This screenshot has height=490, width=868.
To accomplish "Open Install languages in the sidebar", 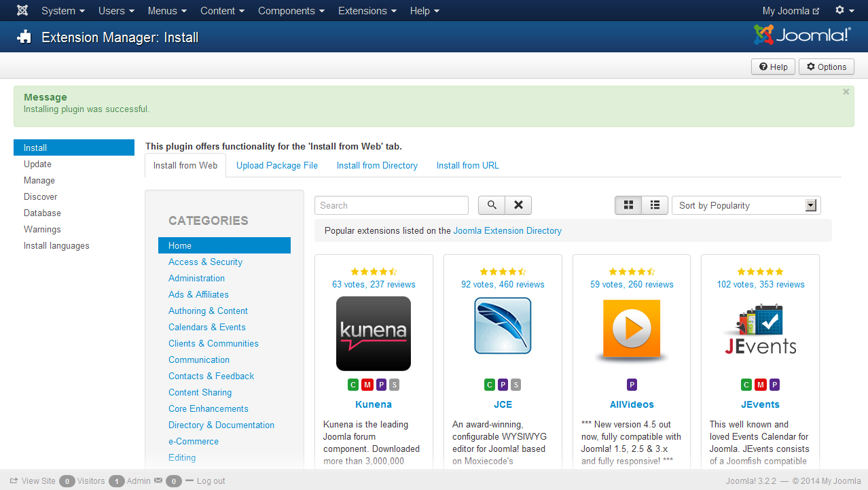I will click(x=74, y=245).
